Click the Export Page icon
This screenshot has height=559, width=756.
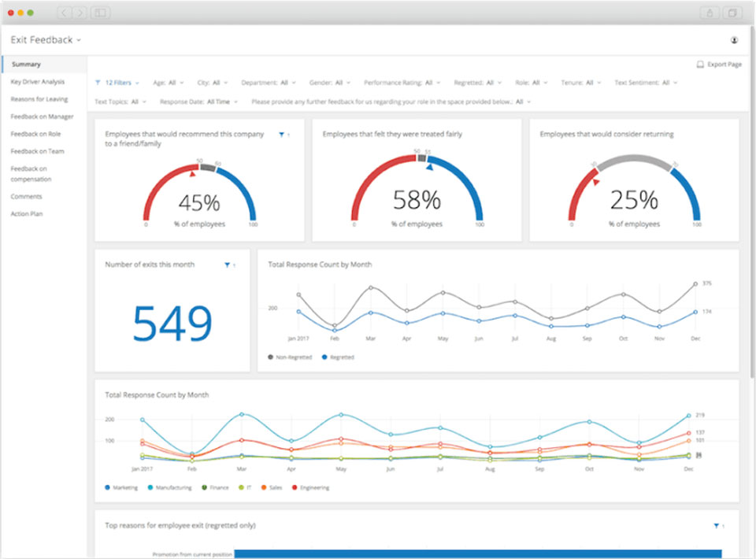[700, 64]
